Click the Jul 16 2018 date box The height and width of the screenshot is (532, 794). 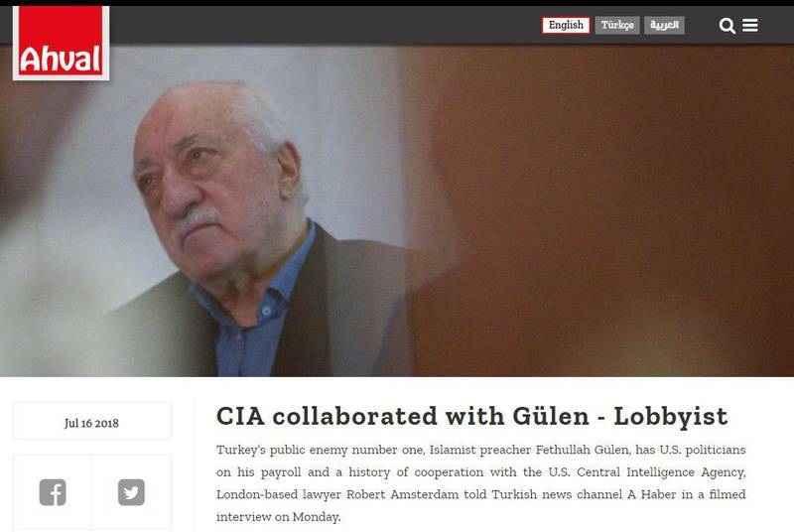pyautogui.click(x=91, y=421)
